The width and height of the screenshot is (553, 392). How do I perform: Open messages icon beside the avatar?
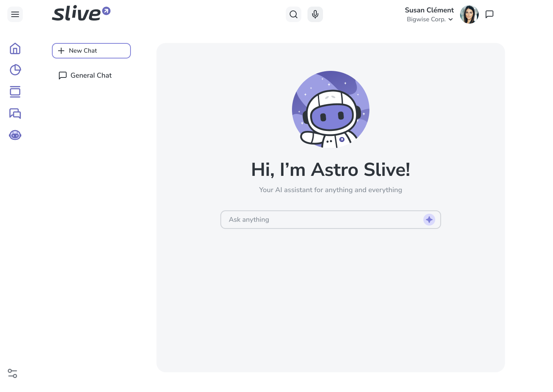coord(489,14)
